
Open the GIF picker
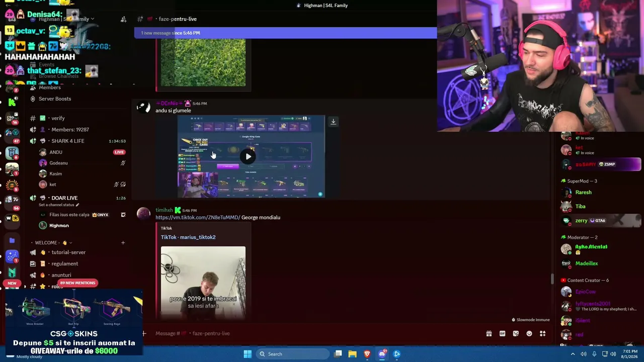(502, 333)
